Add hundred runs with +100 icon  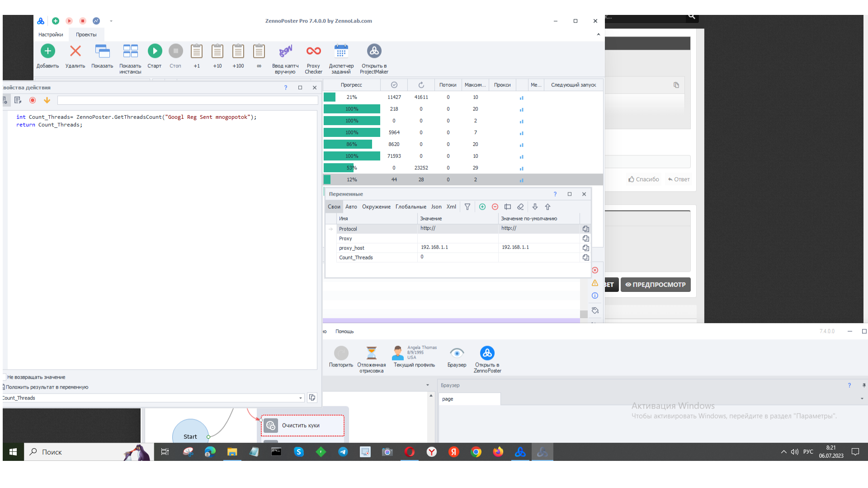coord(238,51)
